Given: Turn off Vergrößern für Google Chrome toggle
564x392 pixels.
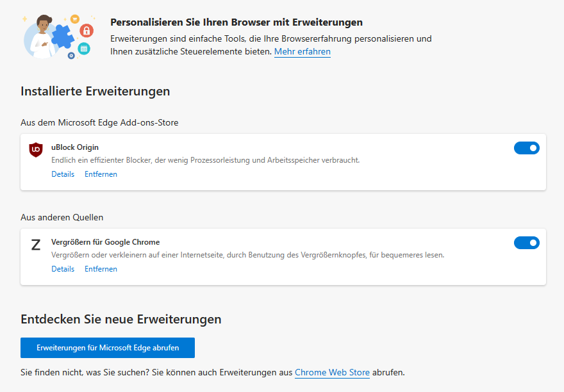Looking at the screenshot, I should coord(526,243).
